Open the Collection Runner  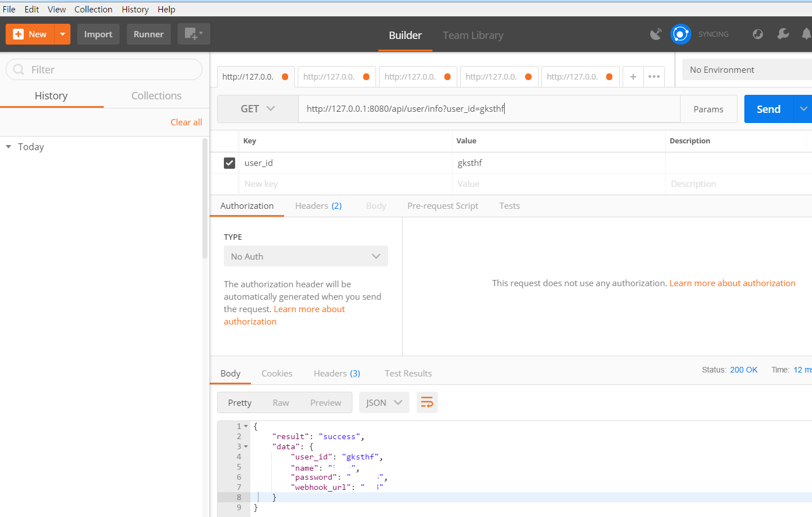[x=148, y=34]
